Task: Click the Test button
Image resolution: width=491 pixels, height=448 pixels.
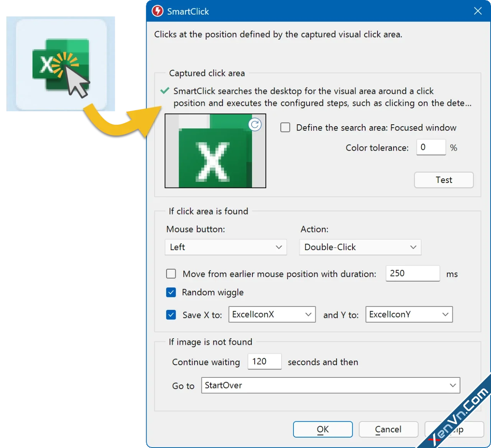Action: point(444,180)
